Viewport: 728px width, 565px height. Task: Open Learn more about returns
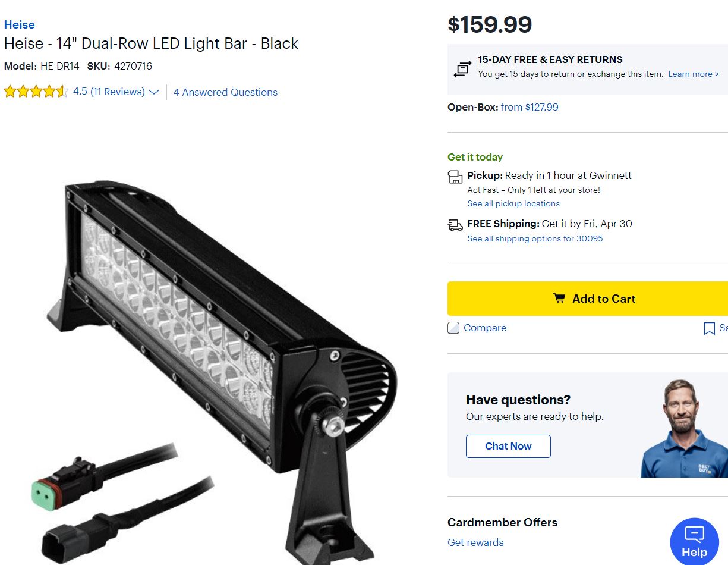click(693, 74)
